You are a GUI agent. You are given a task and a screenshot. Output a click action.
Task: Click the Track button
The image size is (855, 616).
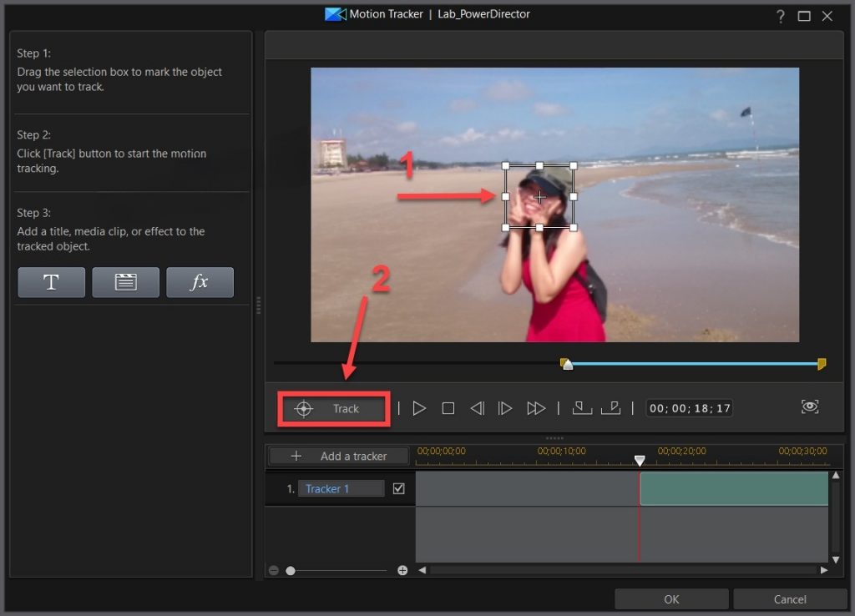tap(333, 408)
